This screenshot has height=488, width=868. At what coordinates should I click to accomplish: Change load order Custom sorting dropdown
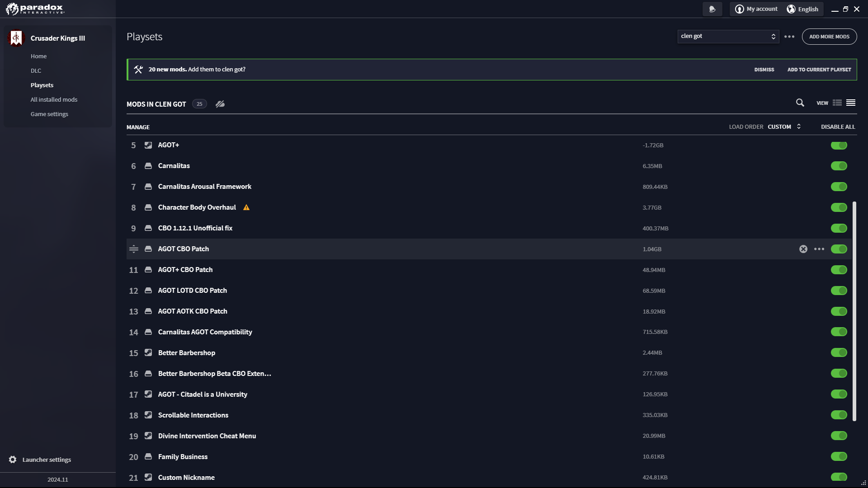click(x=784, y=127)
